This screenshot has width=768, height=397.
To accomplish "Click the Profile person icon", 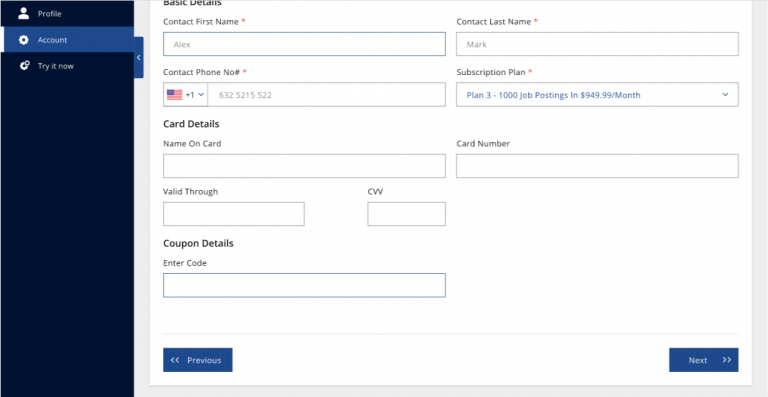I will coord(24,13).
